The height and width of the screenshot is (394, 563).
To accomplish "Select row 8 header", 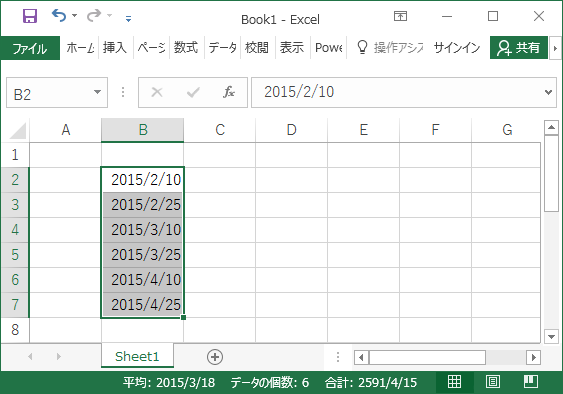I will 15,330.
